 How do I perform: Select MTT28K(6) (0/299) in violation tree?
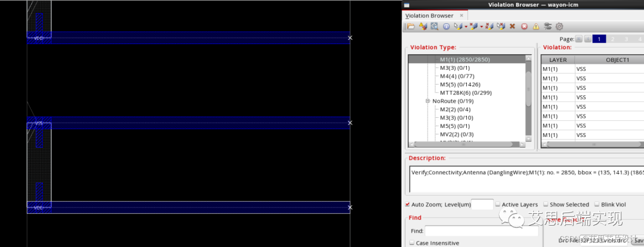(466, 93)
